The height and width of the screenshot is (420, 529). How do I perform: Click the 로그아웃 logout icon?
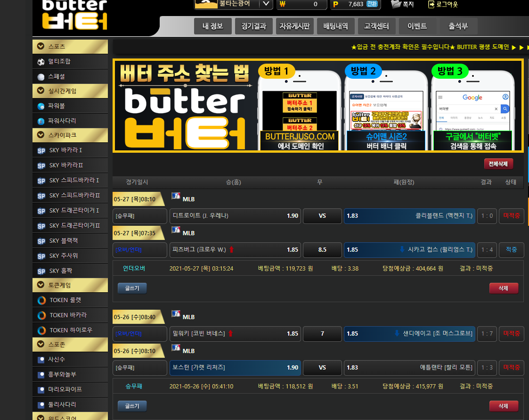tap(431, 4)
